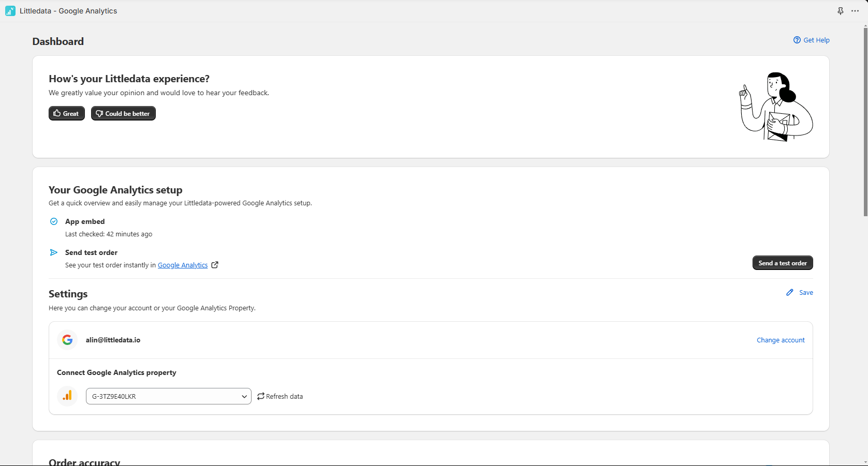Open the G-3TZ9E40LKR property dropdown

click(169, 396)
